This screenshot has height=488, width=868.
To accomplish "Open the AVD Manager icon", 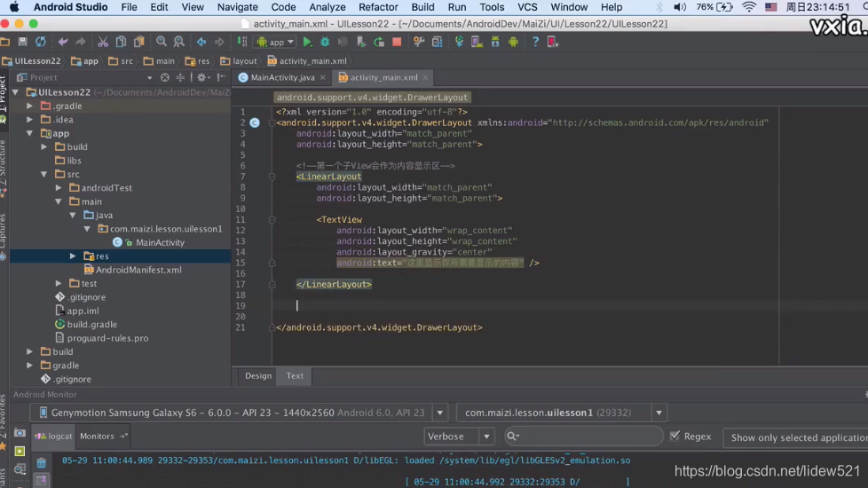I will 477,42.
